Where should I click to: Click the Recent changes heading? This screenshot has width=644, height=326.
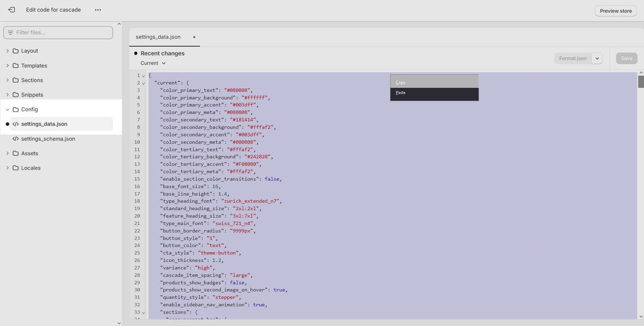coord(162,53)
